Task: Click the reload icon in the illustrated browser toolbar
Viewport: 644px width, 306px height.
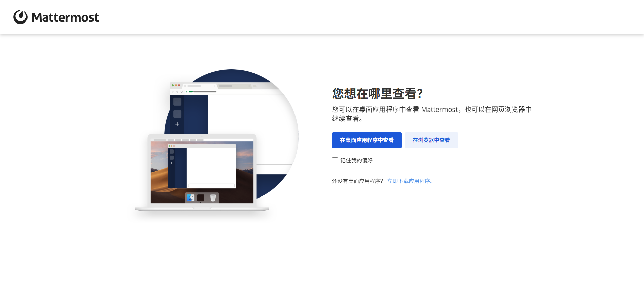Action: pos(182,92)
